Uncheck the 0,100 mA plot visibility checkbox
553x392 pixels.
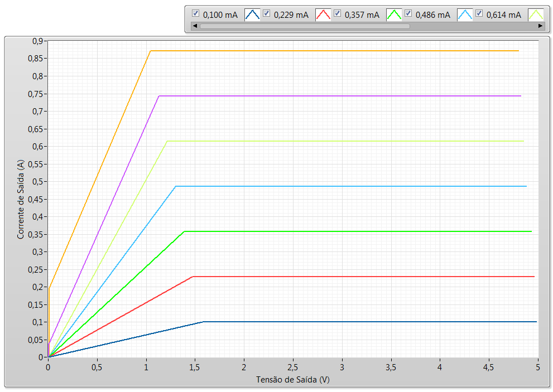coord(195,13)
